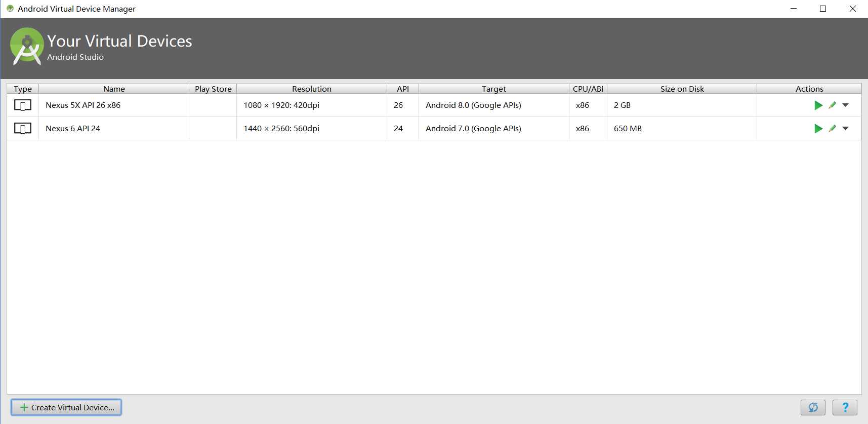Minimize the Android Virtual Device Manager window
Image resolution: width=868 pixels, height=424 pixels.
point(794,9)
